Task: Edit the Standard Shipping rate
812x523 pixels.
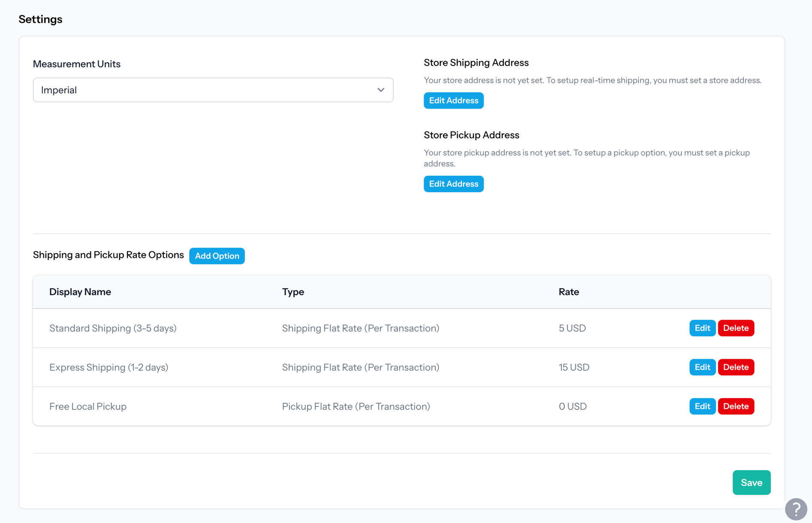Action: tap(702, 328)
